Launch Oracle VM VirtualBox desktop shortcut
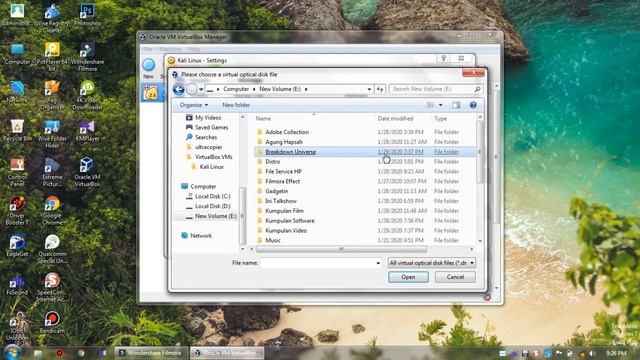The image size is (640, 360). coord(87,172)
